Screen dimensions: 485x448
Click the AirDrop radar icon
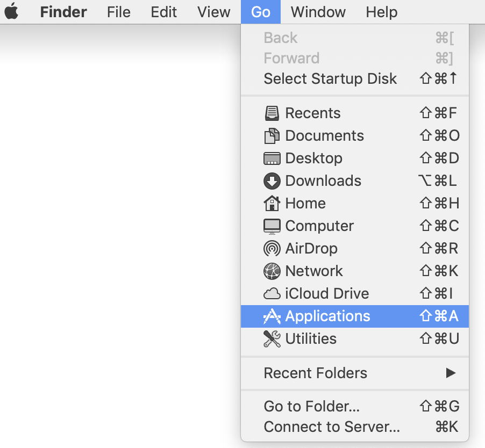pyautogui.click(x=272, y=248)
